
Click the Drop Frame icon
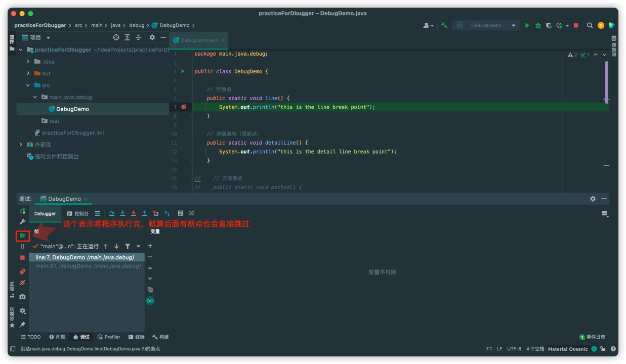tap(156, 213)
